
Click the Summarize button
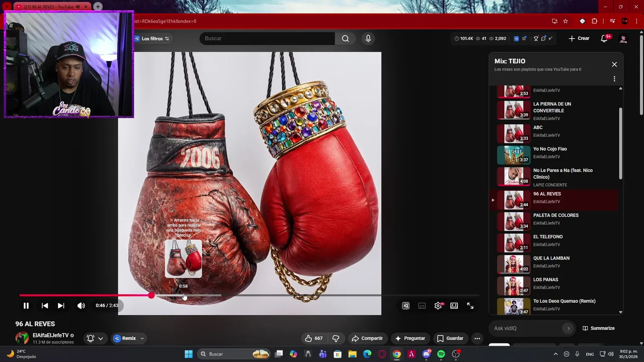point(599,328)
